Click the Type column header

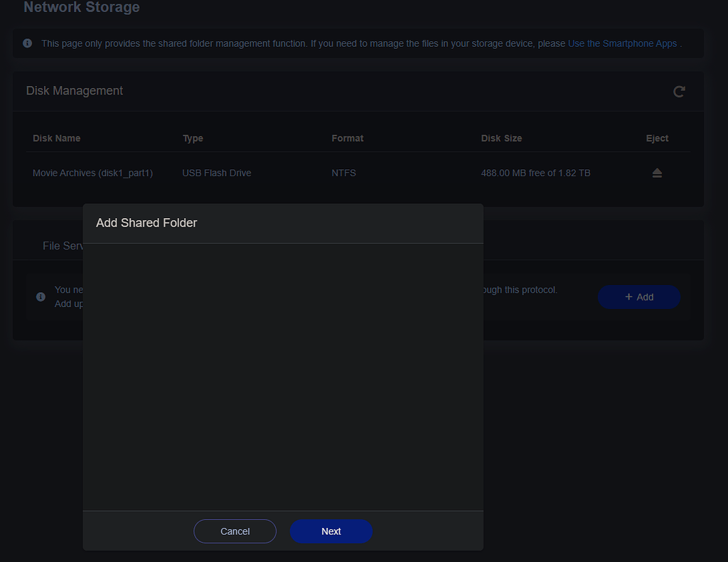tap(193, 138)
